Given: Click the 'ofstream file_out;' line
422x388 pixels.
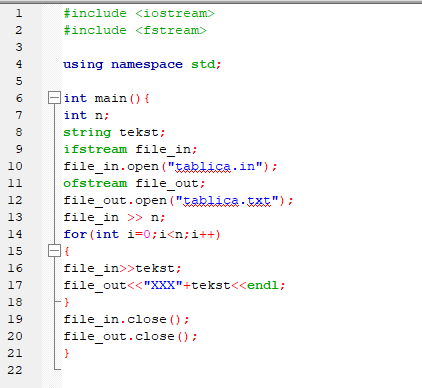Looking at the screenshot, I should click(134, 183).
